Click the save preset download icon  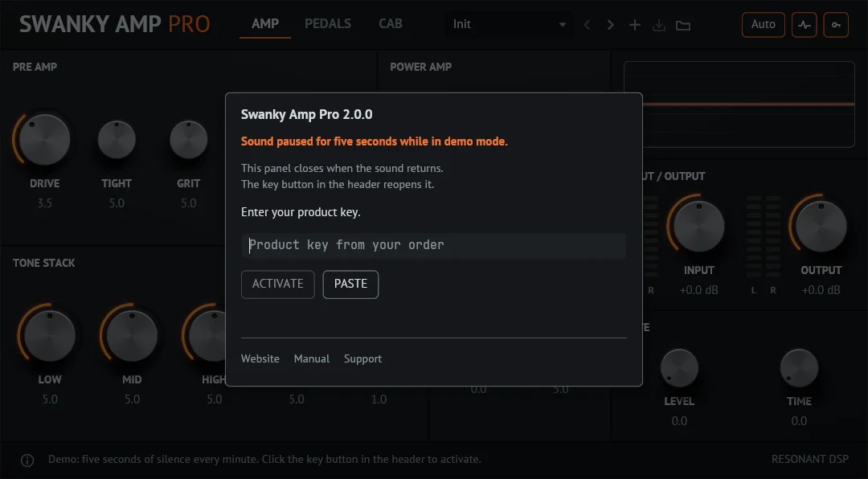coord(659,25)
